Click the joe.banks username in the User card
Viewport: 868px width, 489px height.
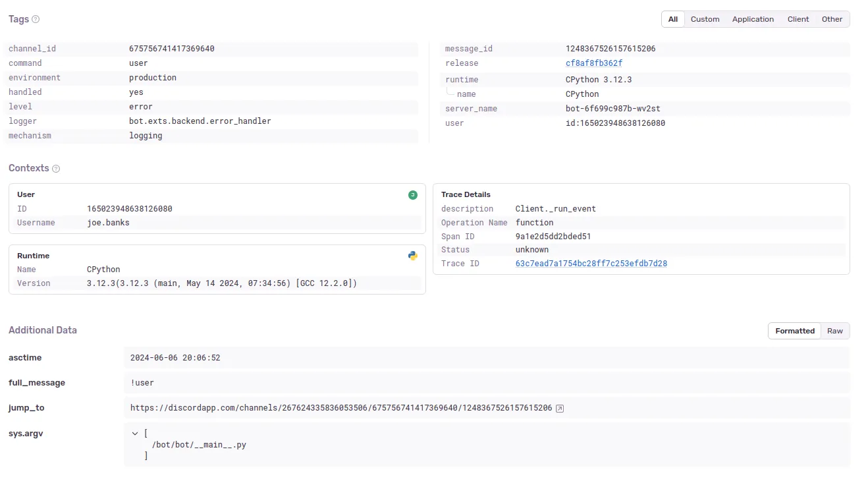click(108, 222)
